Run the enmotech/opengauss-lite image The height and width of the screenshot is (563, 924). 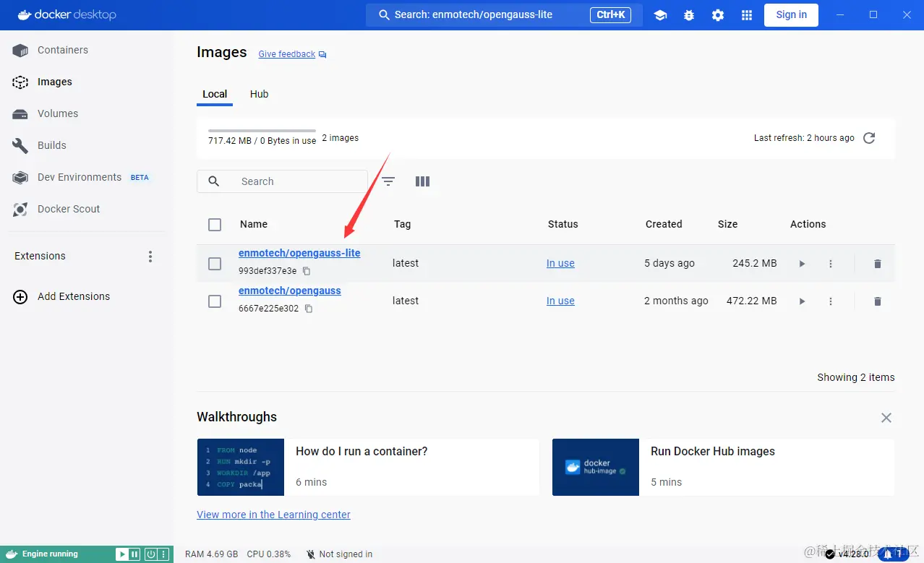(802, 264)
